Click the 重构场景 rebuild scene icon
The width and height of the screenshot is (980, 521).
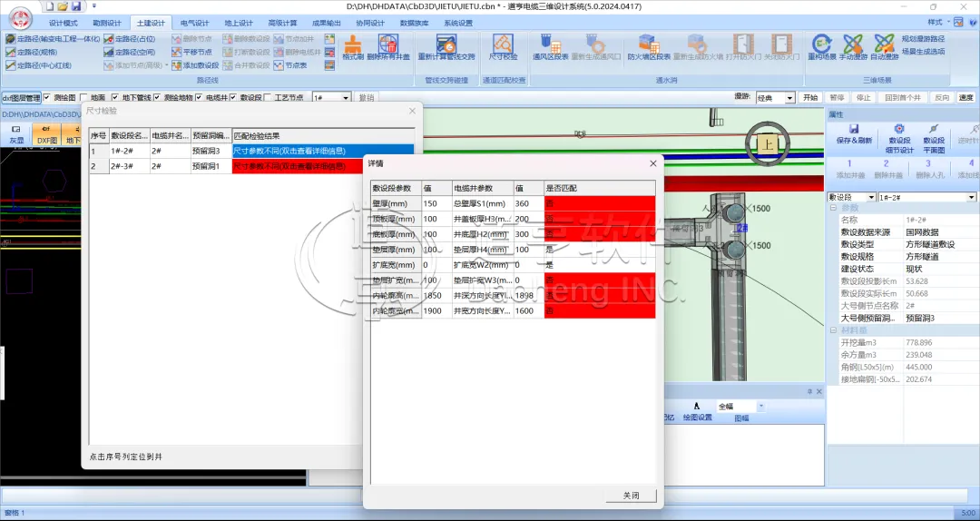tap(822, 46)
